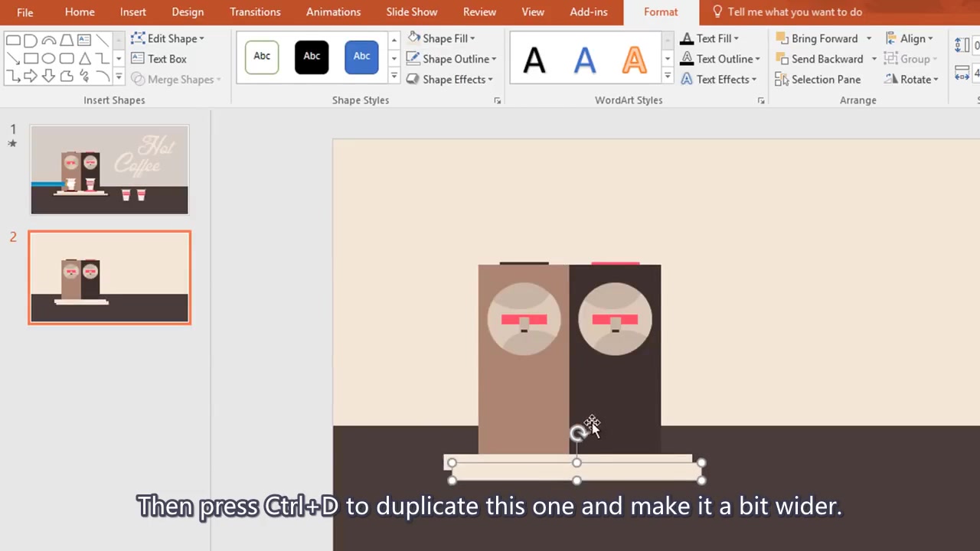Select slide 1 thumbnail in the pane
Viewport: 980px width, 551px height.
pos(109,169)
